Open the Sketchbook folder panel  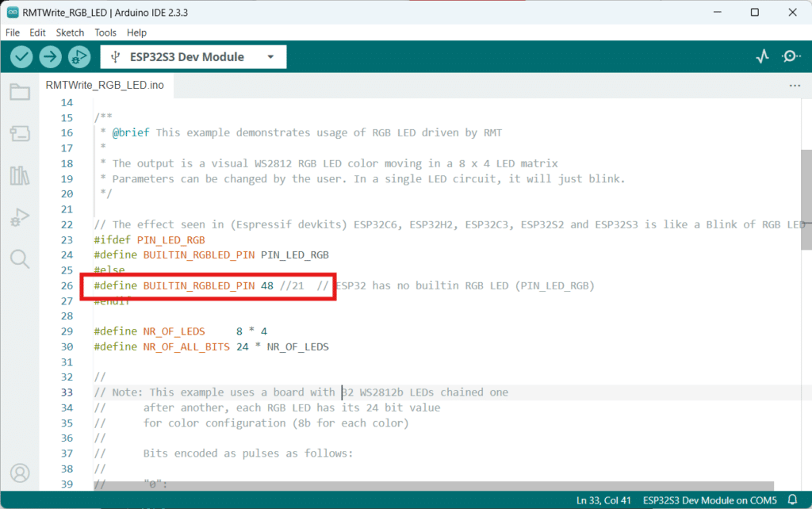point(20,92)
